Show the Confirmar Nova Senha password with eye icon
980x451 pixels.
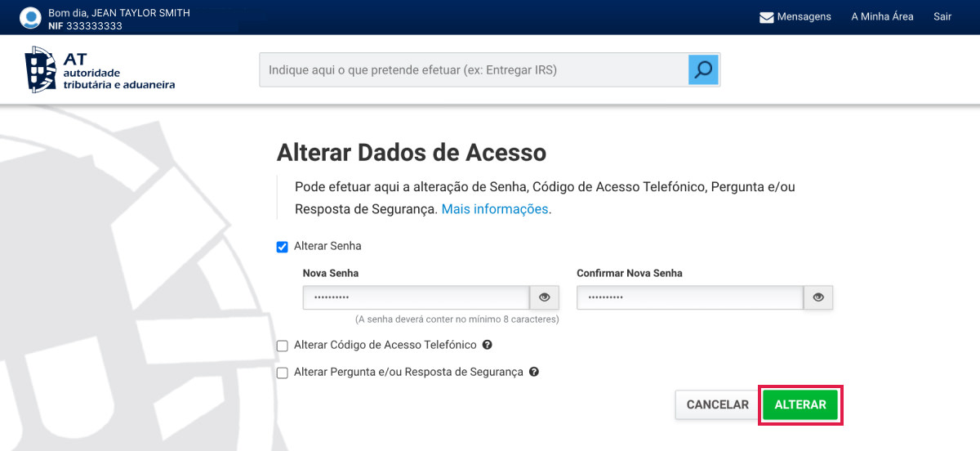(x=818, y=297)
